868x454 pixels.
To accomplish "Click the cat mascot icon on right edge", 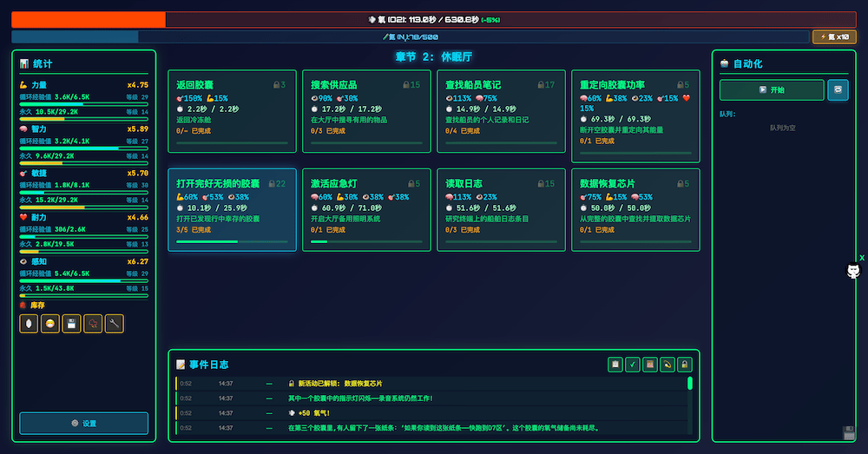I will coord(853,272).
